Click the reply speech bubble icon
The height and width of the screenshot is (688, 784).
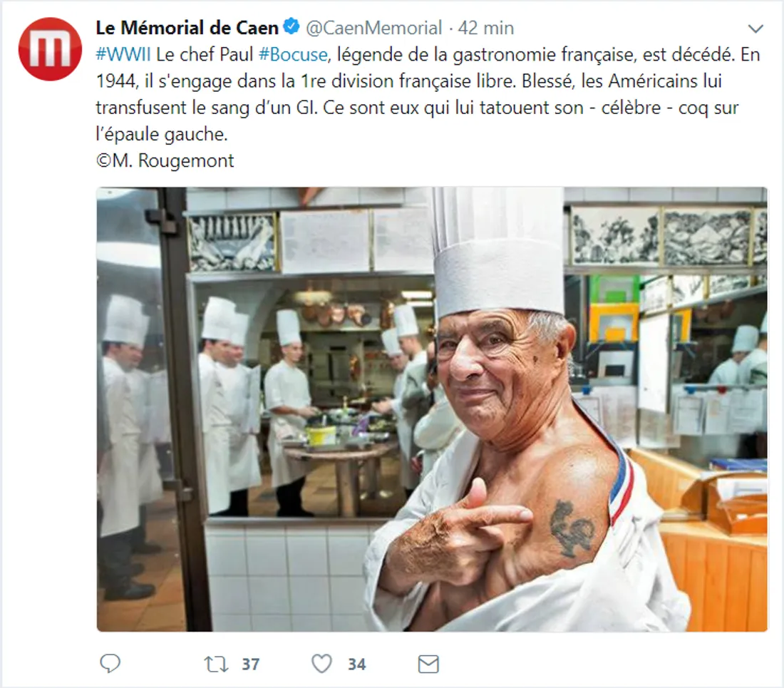(110, 664)
